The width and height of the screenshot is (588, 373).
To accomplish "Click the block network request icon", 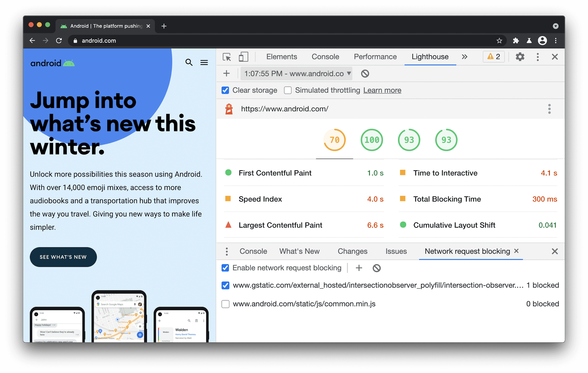I will coord(376,268).
